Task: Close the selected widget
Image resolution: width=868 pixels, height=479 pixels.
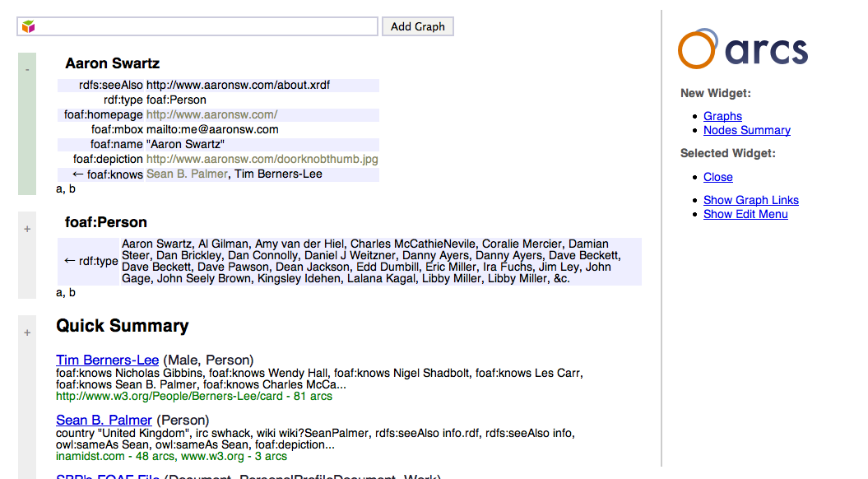Action: pos(717,177)
